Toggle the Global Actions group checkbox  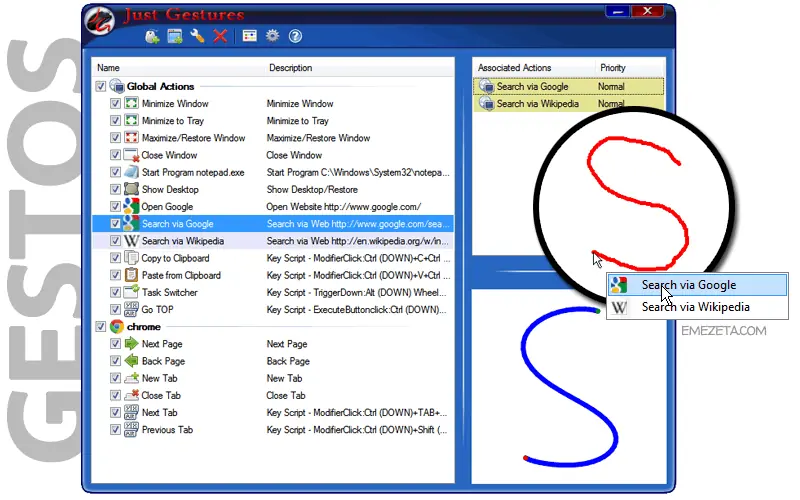[101, 86]
